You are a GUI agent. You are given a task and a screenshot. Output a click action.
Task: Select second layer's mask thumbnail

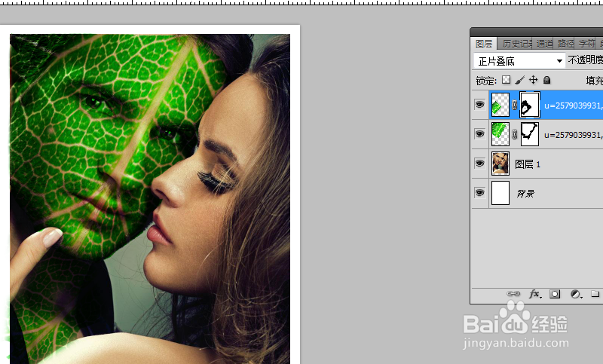(530, 134)
